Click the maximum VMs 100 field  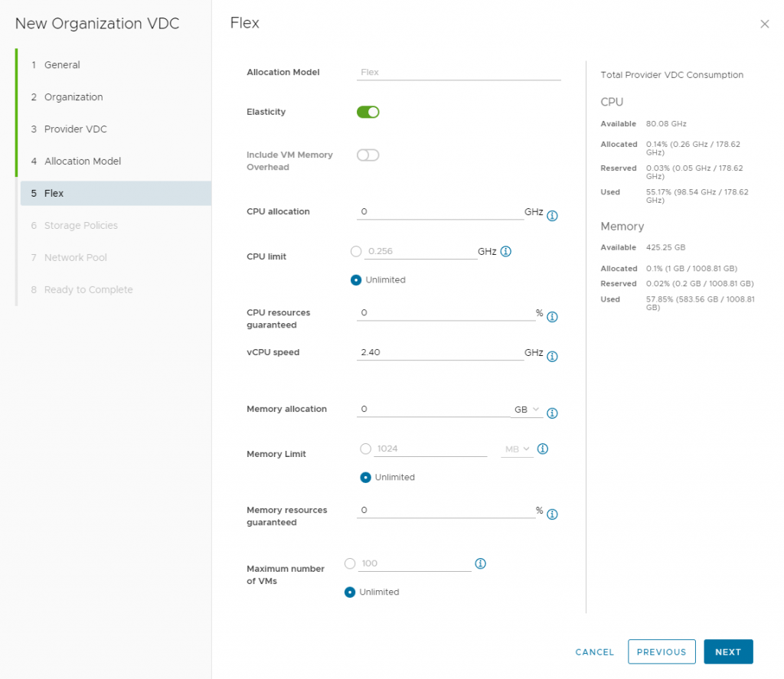click(414, 563)
